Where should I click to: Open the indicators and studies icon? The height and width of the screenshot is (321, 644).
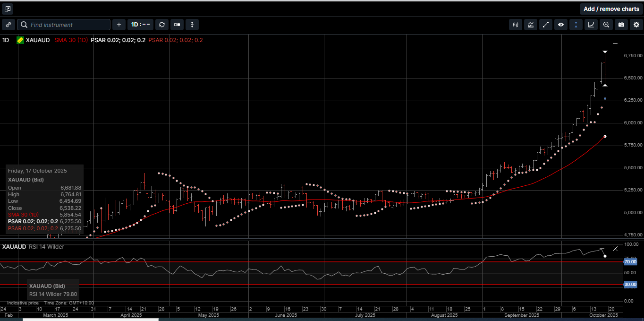click(x=531, y=25)
